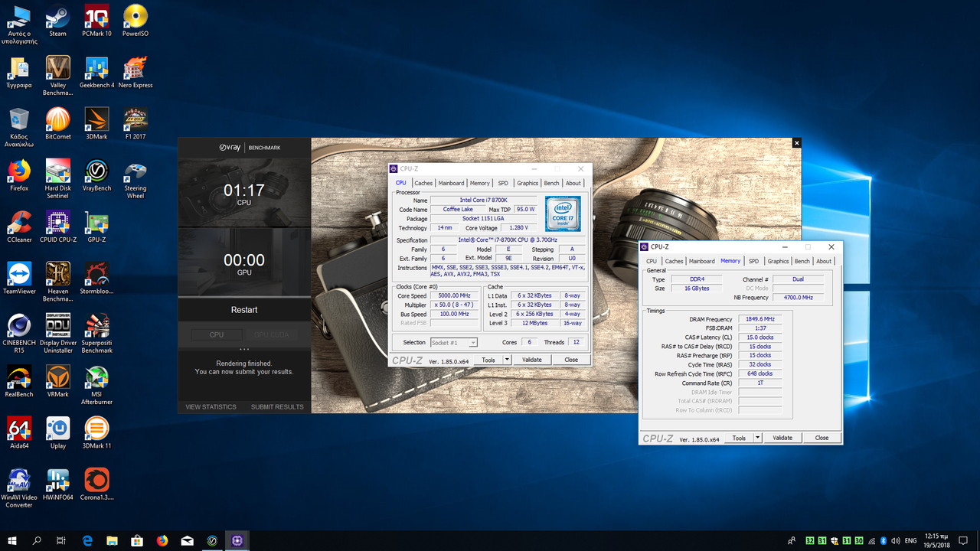
Task: Click the DRAM Frequency 1849.6 MHz value
Action: [759, 319]
